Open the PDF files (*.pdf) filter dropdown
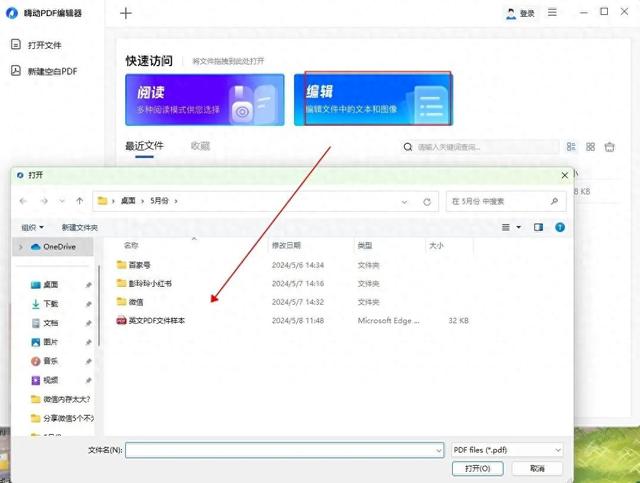Image resolution: width=640 pixels, height=483 pixels. click(x=507, y=450)
